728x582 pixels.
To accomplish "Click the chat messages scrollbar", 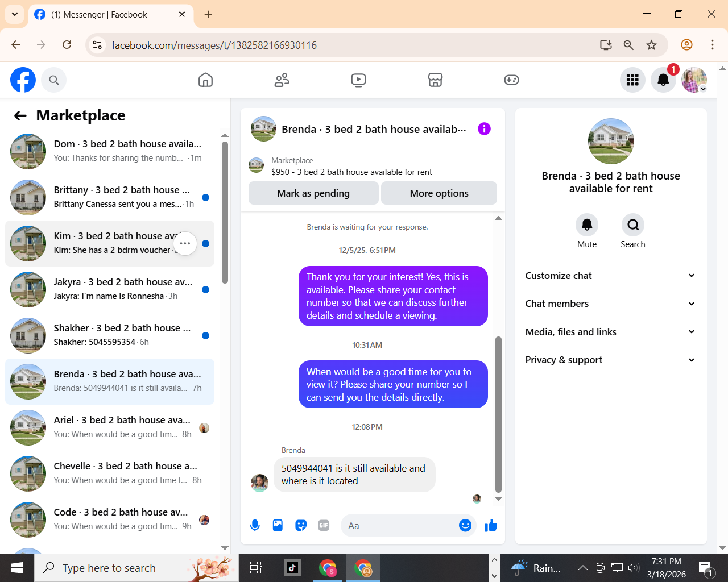I will [498, 415].
